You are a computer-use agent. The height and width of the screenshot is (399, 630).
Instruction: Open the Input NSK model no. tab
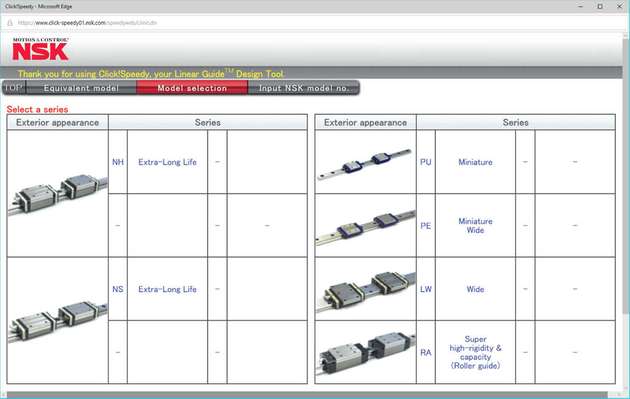[304, 88]
